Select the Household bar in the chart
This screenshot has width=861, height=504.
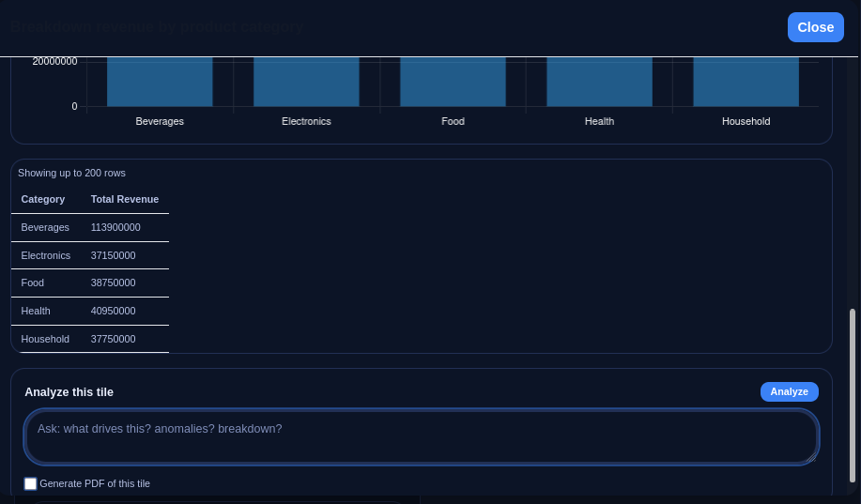pos(746,82)
